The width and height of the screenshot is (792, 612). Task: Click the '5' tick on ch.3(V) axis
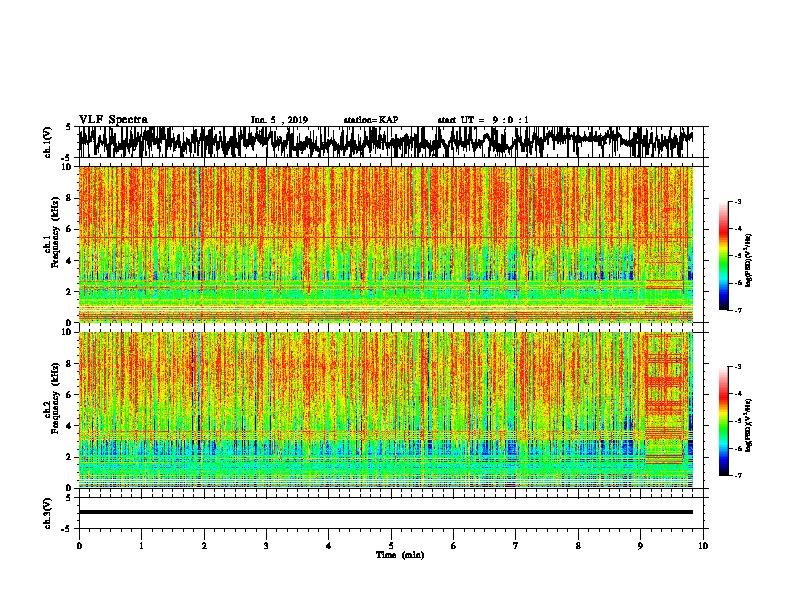point(68,498)
